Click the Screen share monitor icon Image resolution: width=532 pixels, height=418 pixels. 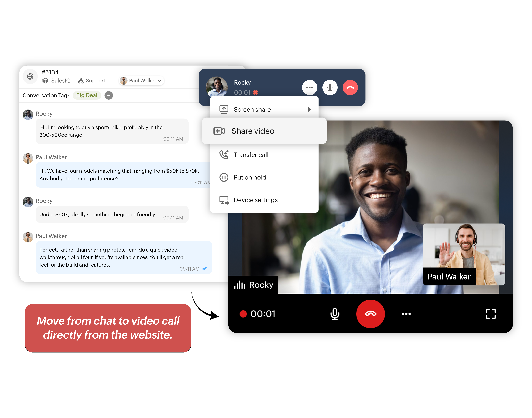pyautogui.click(x=224, y=109)
